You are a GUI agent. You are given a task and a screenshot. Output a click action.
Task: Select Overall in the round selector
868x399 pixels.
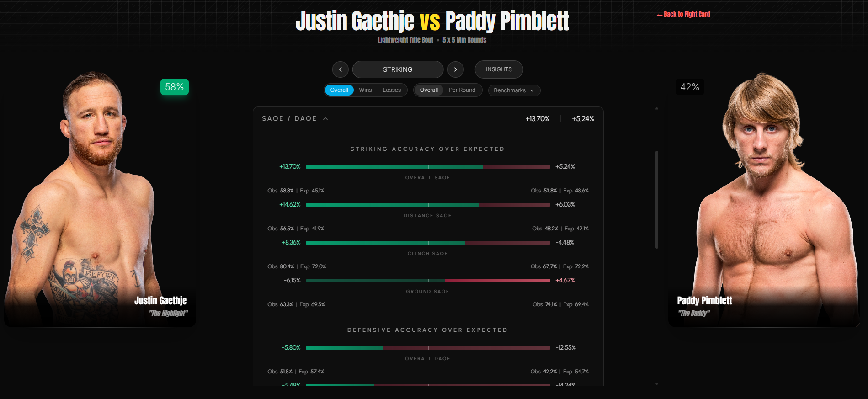coord(428,90)
